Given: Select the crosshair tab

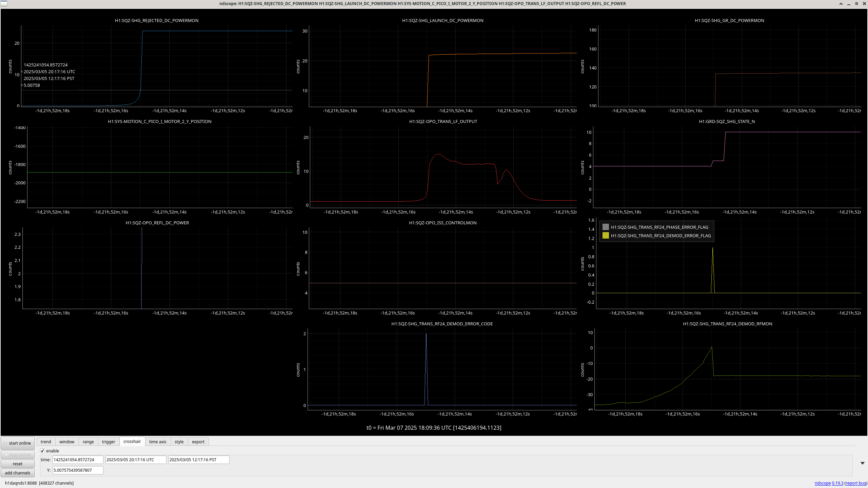Looking at the screenshot, I should 132,441.
